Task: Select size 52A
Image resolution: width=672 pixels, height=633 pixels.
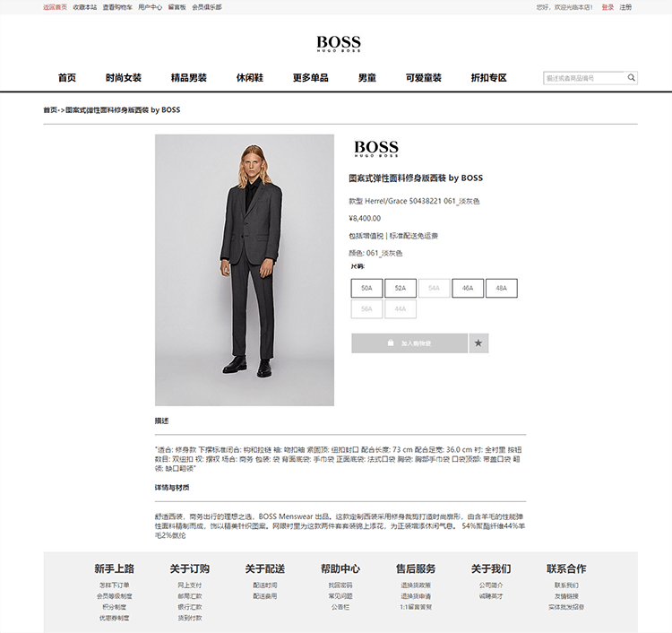Action: [x=401, y=288]
